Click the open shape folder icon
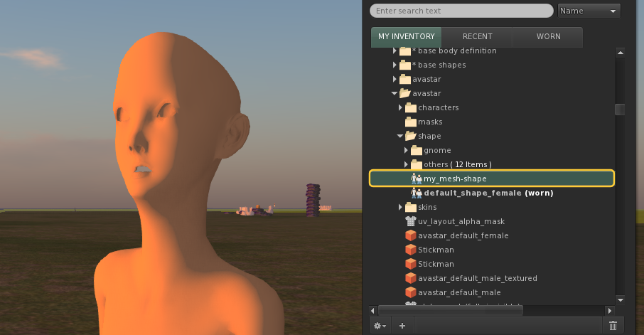Viewport: 644px width, 335px height. point(411,136)
